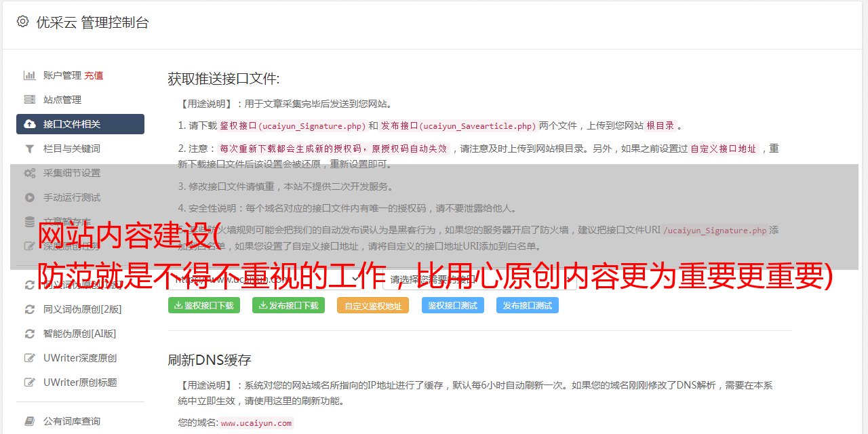
Task: Click the 获取推送接口文件 heading
Action: pyautogui.click(x=224, y=79)
